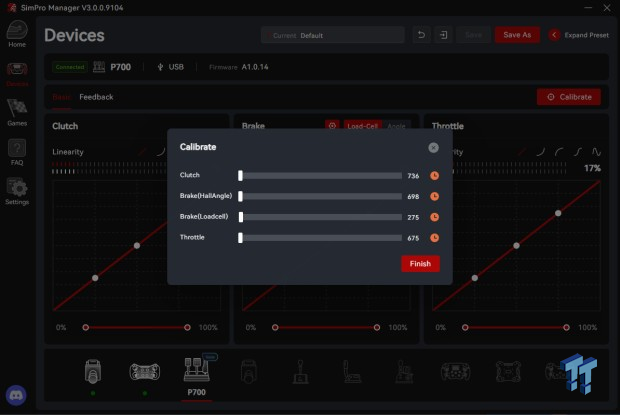Screen dimensions: 620x415
Task: Choose the Throttle convex curve icon
Action: tap(559, 152)
